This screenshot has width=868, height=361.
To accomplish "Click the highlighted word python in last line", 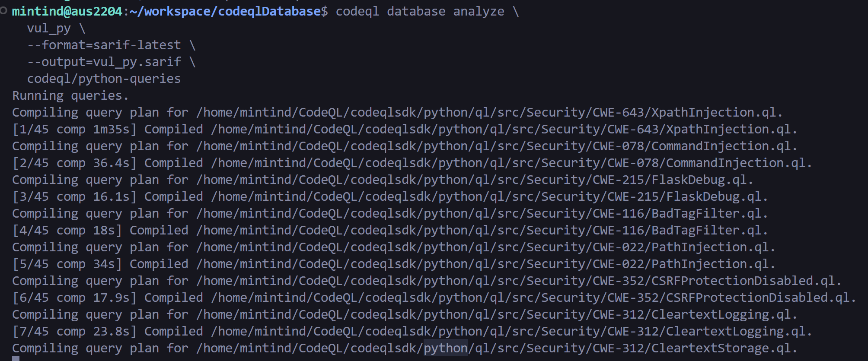I will (x=445, y=348).
